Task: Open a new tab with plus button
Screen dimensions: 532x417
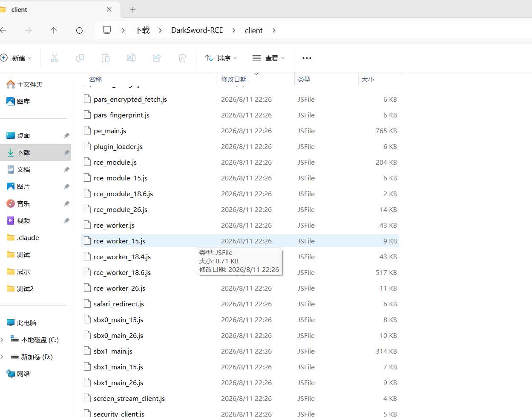Action: click(x=133, y=9)
